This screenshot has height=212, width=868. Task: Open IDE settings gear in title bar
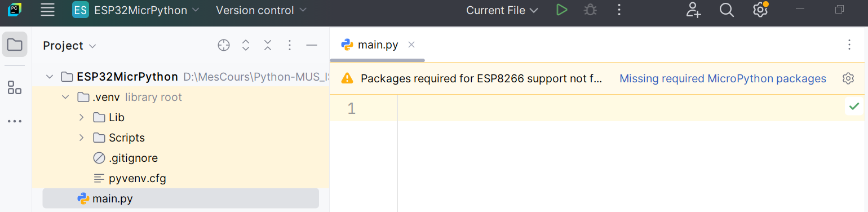(760, 10)
